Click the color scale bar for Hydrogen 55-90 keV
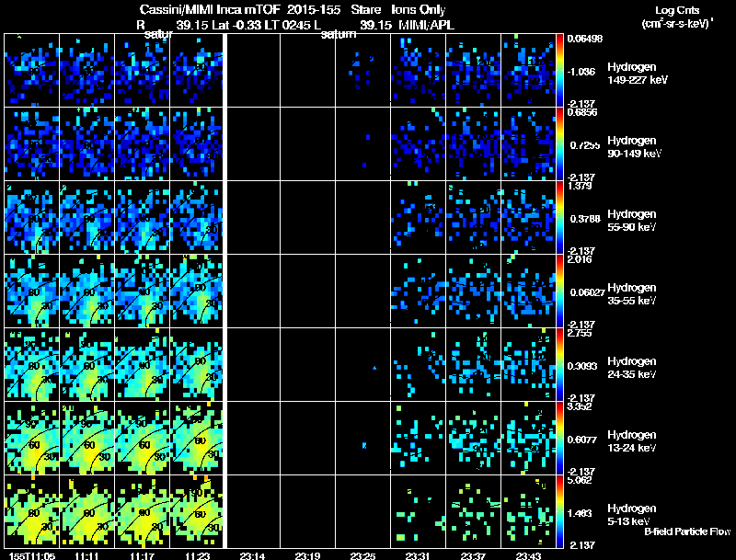The height and width of the screenshot is (560, 736). pos(559,217)
